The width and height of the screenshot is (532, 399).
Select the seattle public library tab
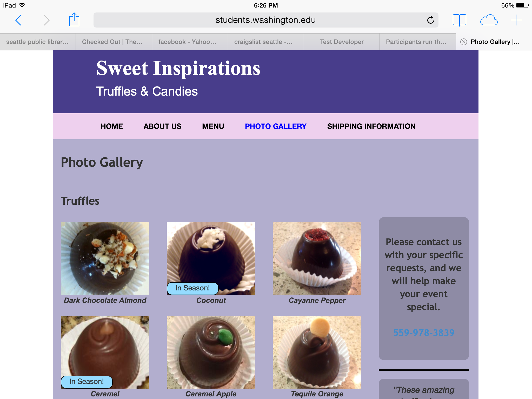tap(38, 42)
